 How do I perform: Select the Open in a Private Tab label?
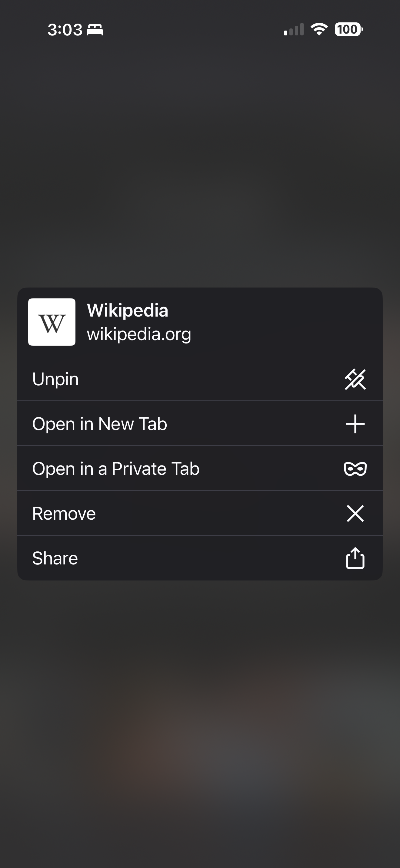(x=116, y=469)
